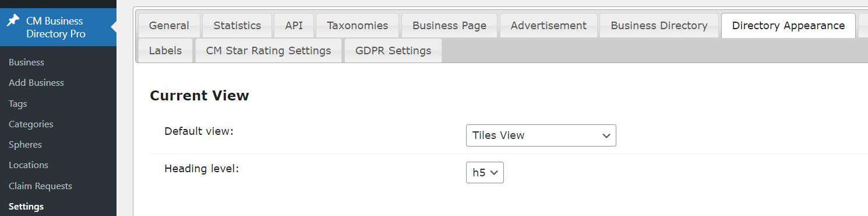The width and height of the screenshot is (868, 216).
Task: Click the Directory Appearance tab
Action: pyautogui.click(x=788, y=26)
